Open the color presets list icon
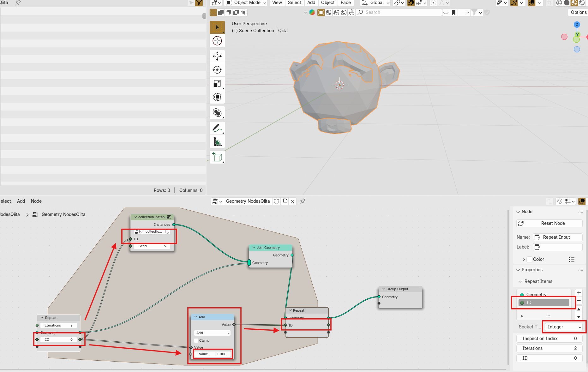The width and height of the screenshot is (588, 372). 572,260
